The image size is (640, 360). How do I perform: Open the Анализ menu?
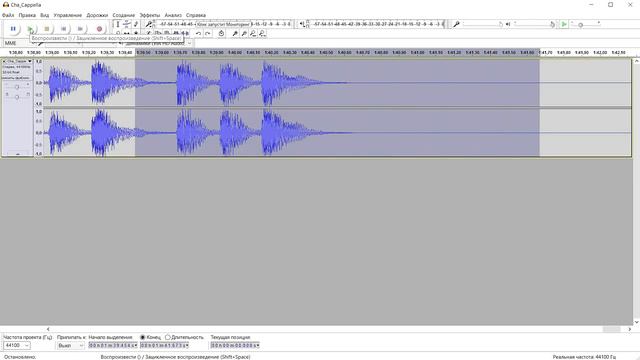point(173,15)
